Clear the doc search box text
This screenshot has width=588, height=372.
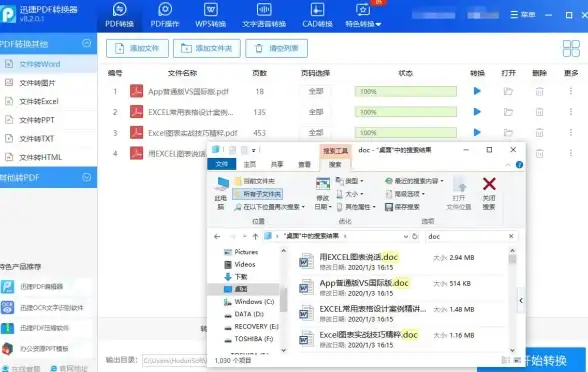point(511,236)
